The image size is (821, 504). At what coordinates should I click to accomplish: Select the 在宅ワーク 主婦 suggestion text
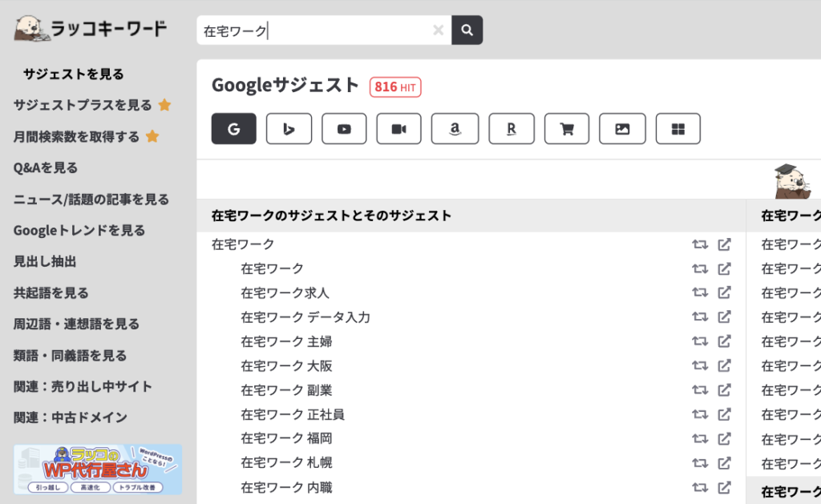(x=286, y=342)
